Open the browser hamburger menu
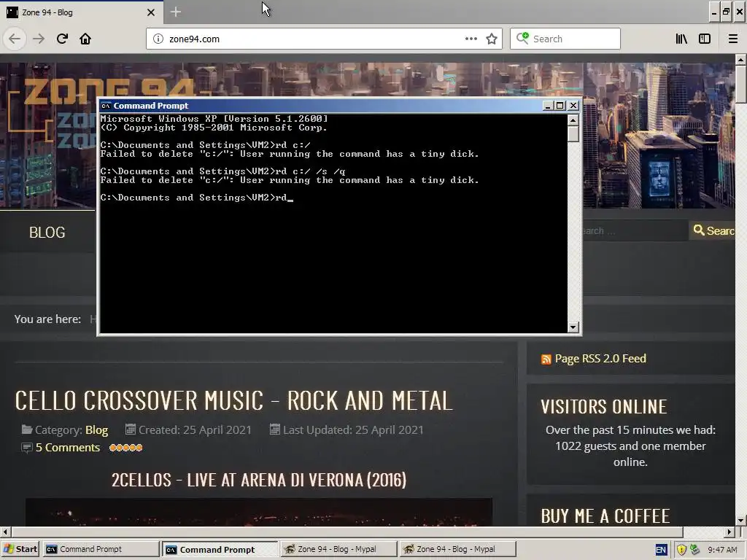Image resolution: width=747 pixels, height=560 pixels. pos(733,39)
